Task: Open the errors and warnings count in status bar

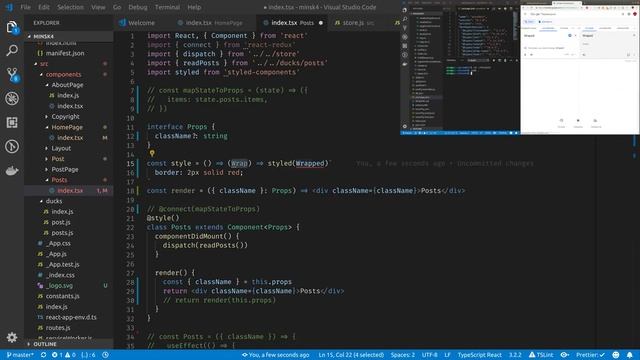Action: point(63,355)
